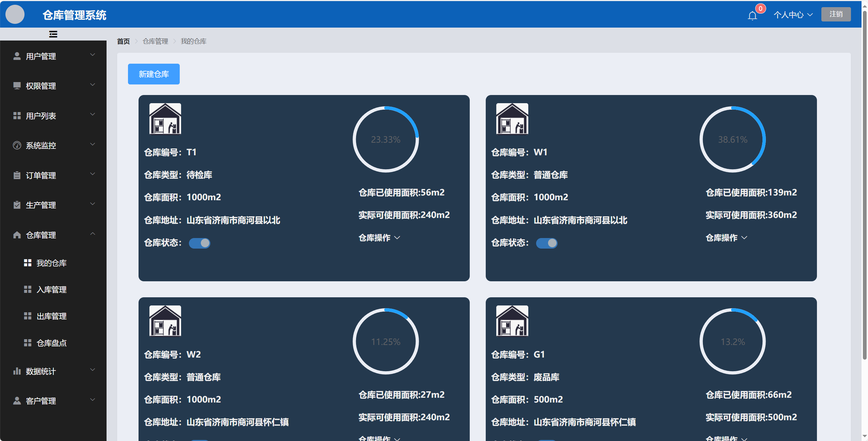
Task: Click the 出库管理 grid icon
Action: click(28, 316)
